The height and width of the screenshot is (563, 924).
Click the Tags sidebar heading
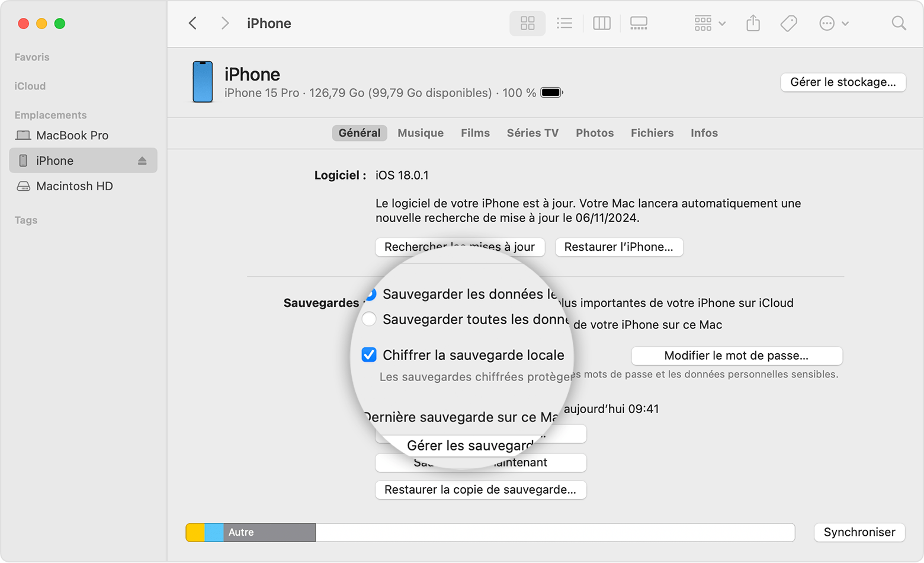click(x=26, y=220)
